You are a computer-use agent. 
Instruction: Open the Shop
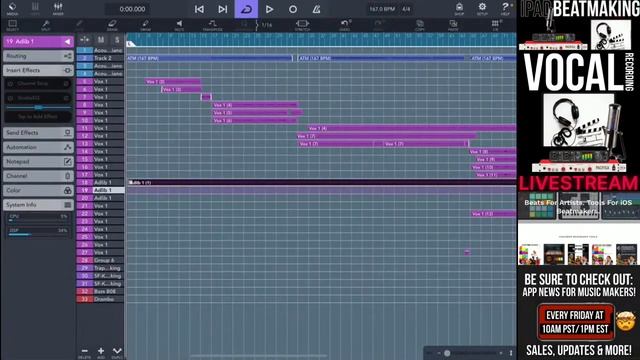coord(459,9)
